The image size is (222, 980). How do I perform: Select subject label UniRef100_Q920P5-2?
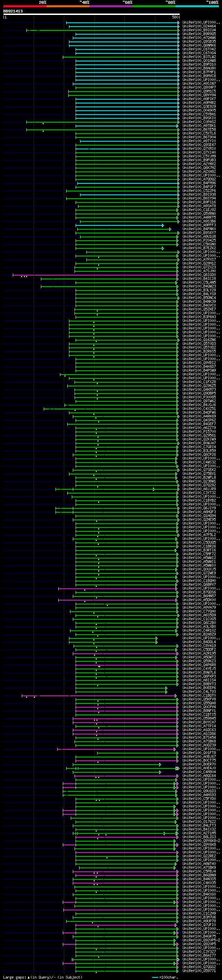[x=202, y=940]
